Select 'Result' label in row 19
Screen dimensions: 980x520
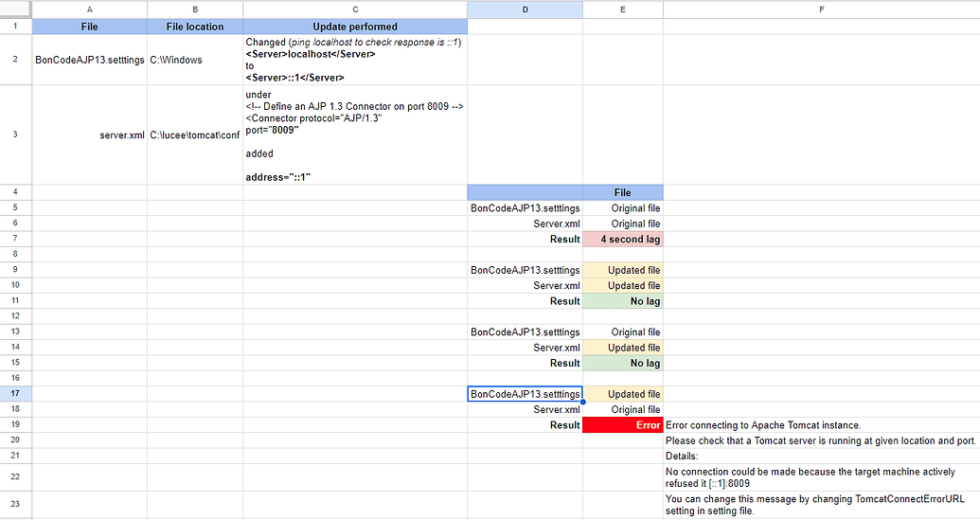click(x=525, y=424)
